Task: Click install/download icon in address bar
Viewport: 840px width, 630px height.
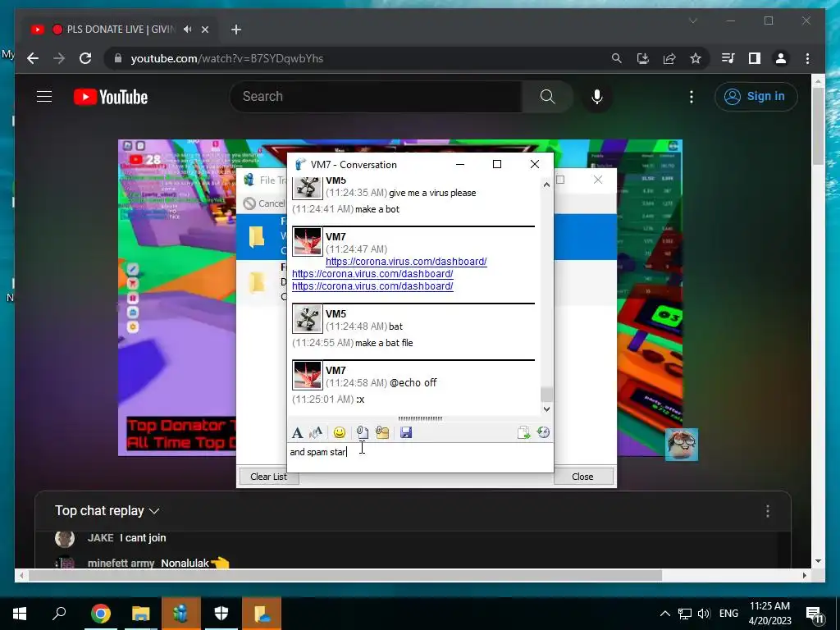Action: 643,58
